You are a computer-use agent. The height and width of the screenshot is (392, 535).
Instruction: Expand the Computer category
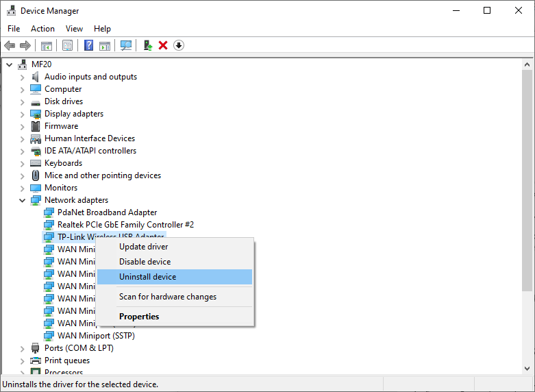click(x=22, y=90)
